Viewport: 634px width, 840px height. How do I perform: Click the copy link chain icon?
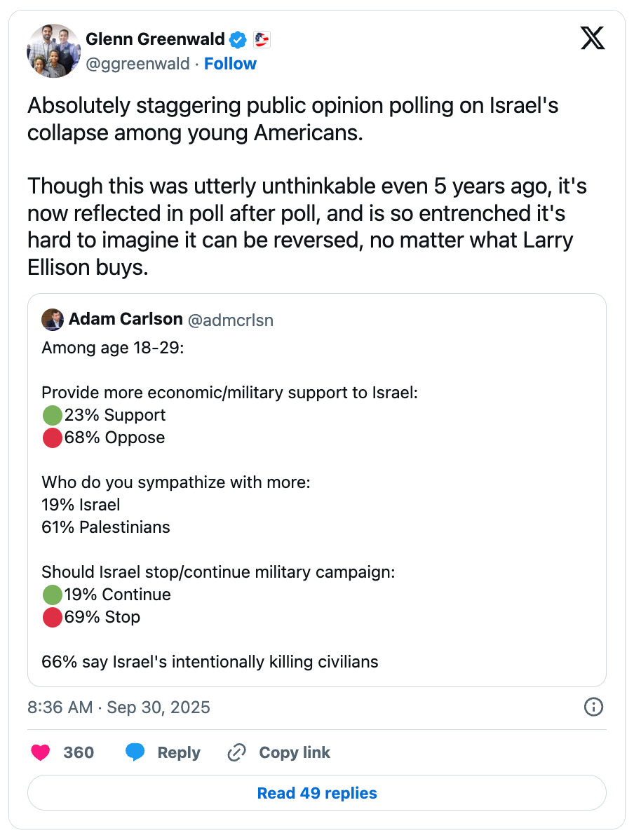[236, 752]
